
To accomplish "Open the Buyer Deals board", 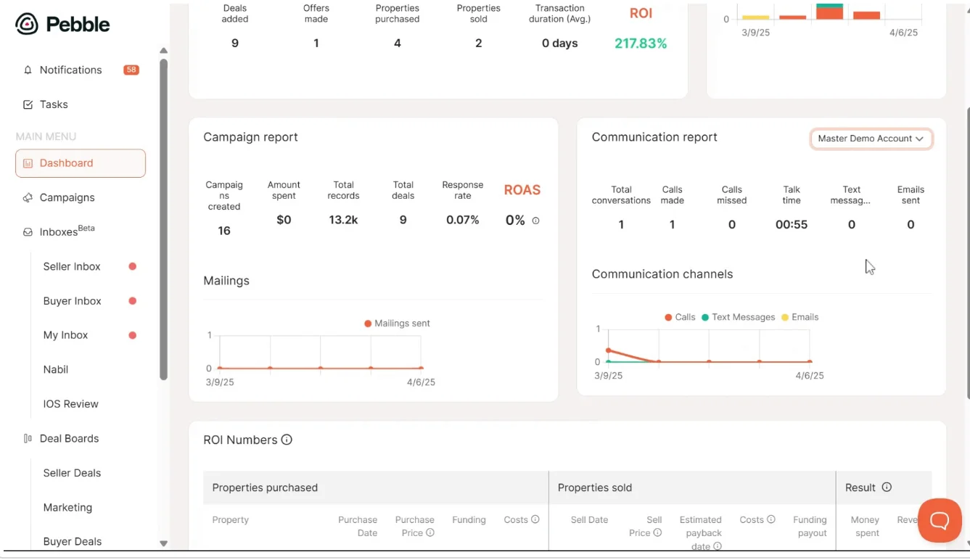I will coord(73,541).
